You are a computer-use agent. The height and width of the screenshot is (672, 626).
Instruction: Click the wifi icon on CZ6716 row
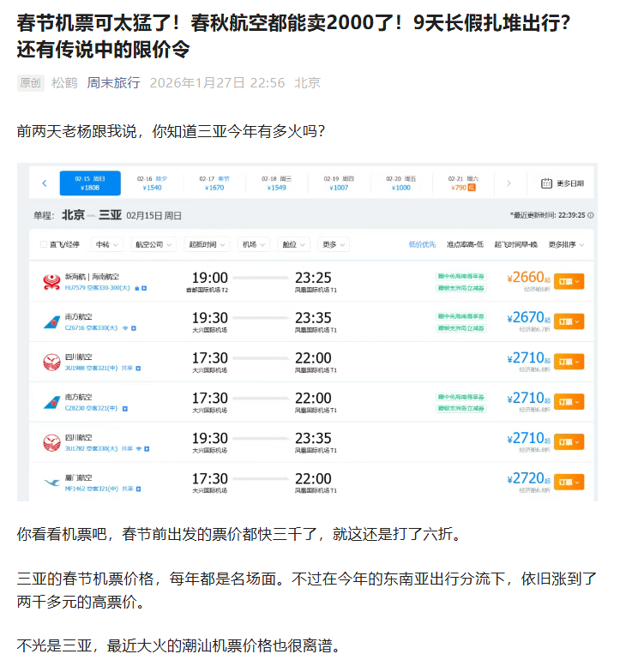tap(125, 327)
